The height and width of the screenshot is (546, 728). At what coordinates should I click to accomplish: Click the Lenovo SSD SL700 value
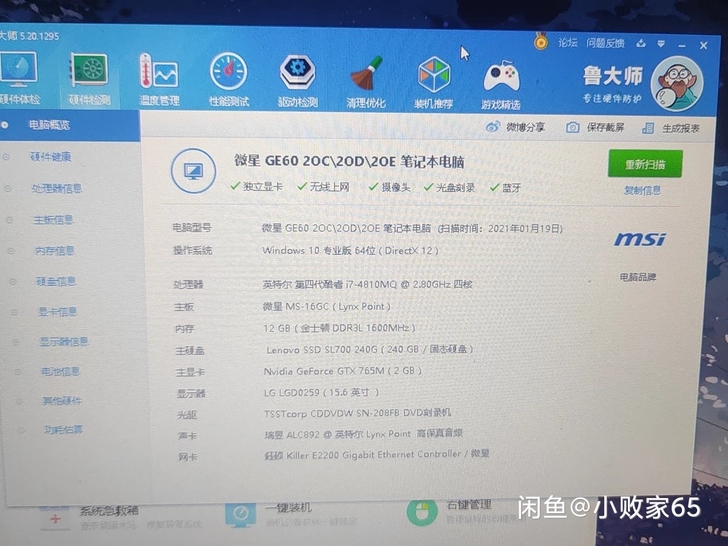click(369, 349)
